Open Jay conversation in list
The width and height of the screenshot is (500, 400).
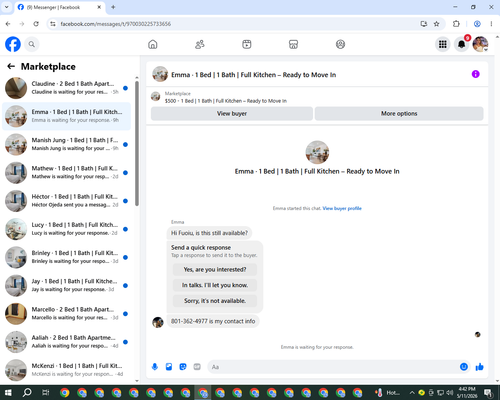67,285
